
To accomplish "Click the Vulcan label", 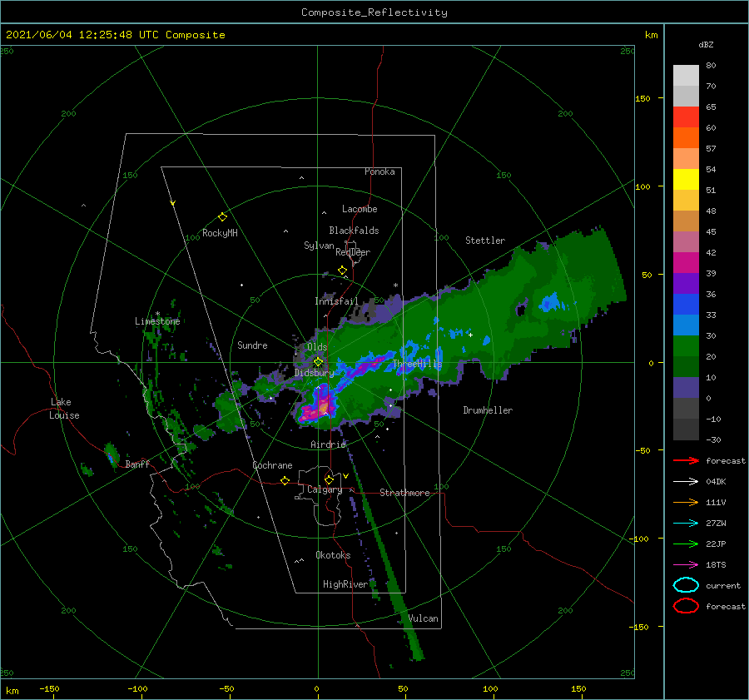I will click(x=424, y=618).
